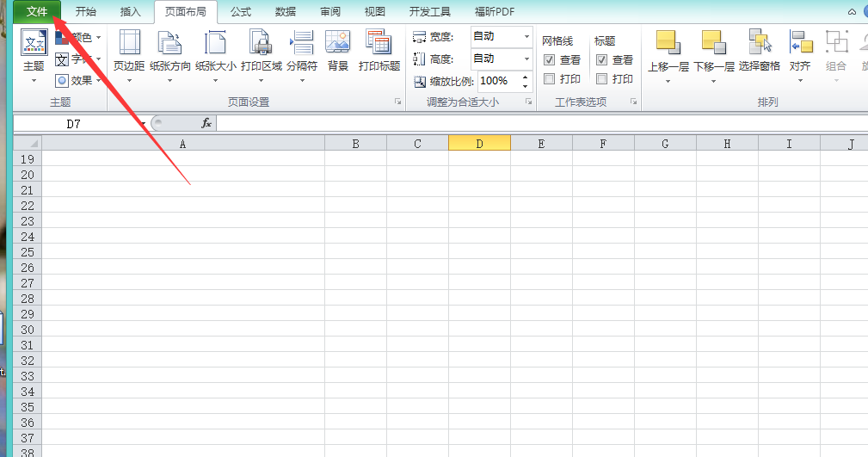This screenshot has height=457, width=868.
Task: Expand the 页边距 dropdown arrow
Action: (130, 81)
